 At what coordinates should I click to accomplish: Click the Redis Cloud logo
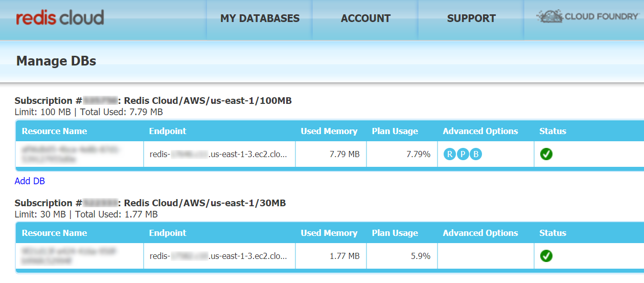point(60,18)
